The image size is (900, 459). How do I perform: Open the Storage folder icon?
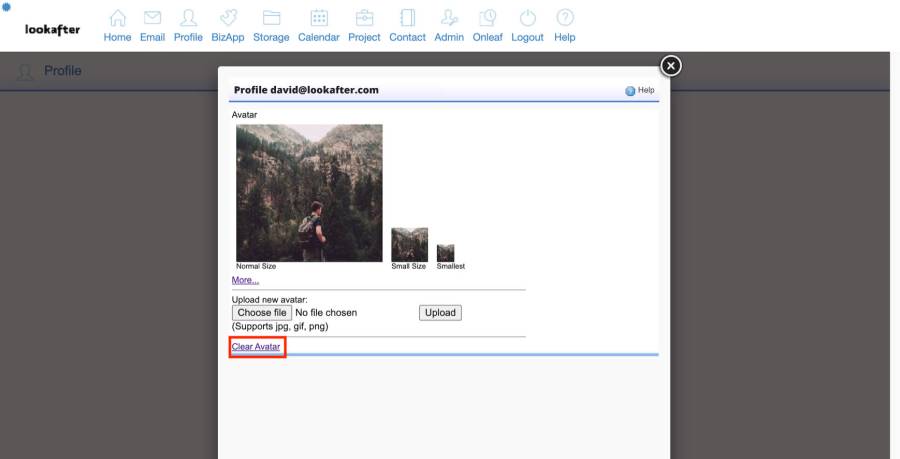(x=271, y=19)
